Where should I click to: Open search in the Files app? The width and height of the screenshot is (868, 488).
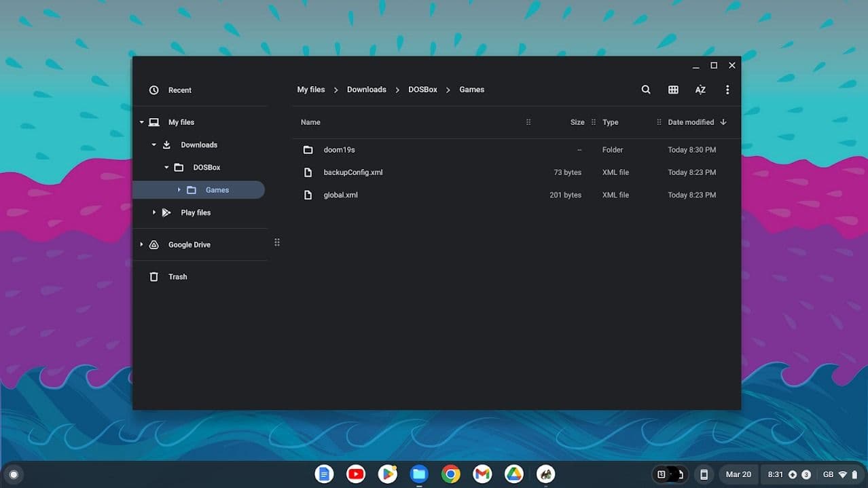tap(645, 89)
